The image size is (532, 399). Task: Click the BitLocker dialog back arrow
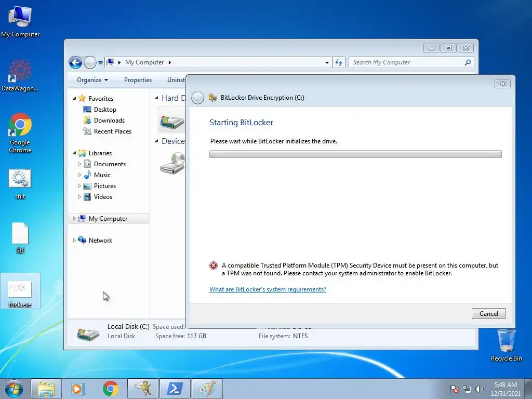197,98
